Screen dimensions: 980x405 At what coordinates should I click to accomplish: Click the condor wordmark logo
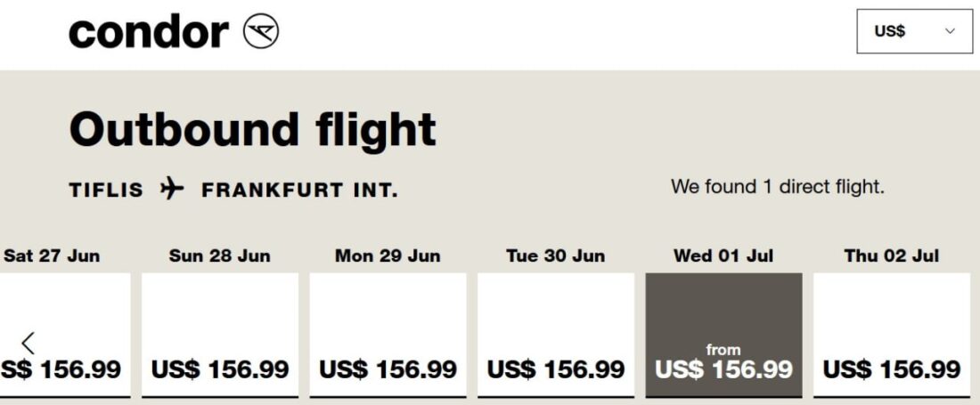tap(149, 32)
